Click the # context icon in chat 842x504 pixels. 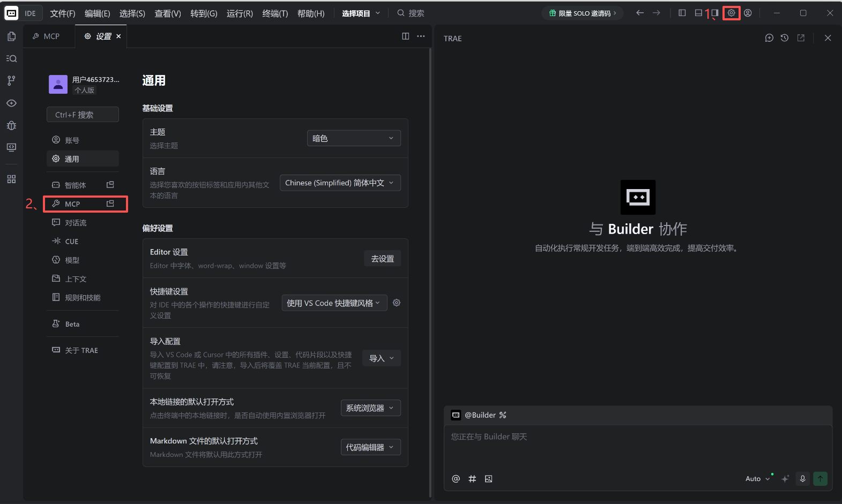[472, 479]
